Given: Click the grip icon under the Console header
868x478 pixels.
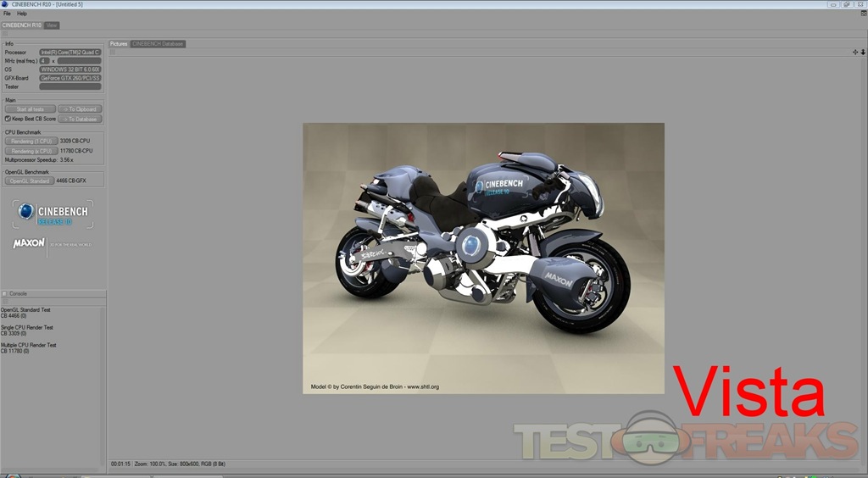Looking at the screenshot, I should (4, 301).
